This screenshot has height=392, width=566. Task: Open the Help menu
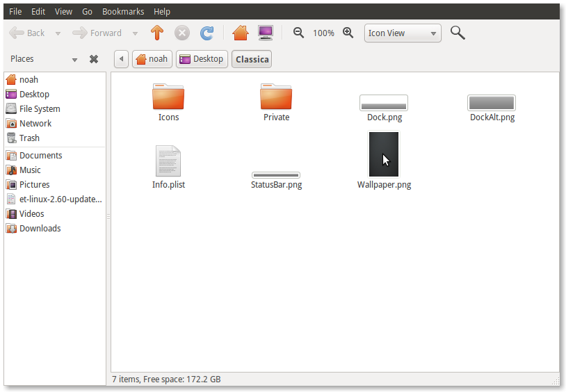(x=162, y=12)
